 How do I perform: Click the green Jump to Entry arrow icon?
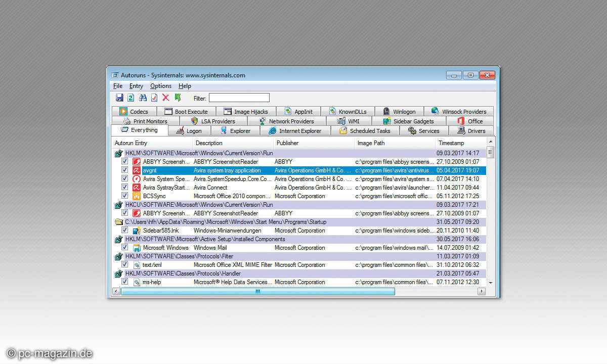coord(178,98)
